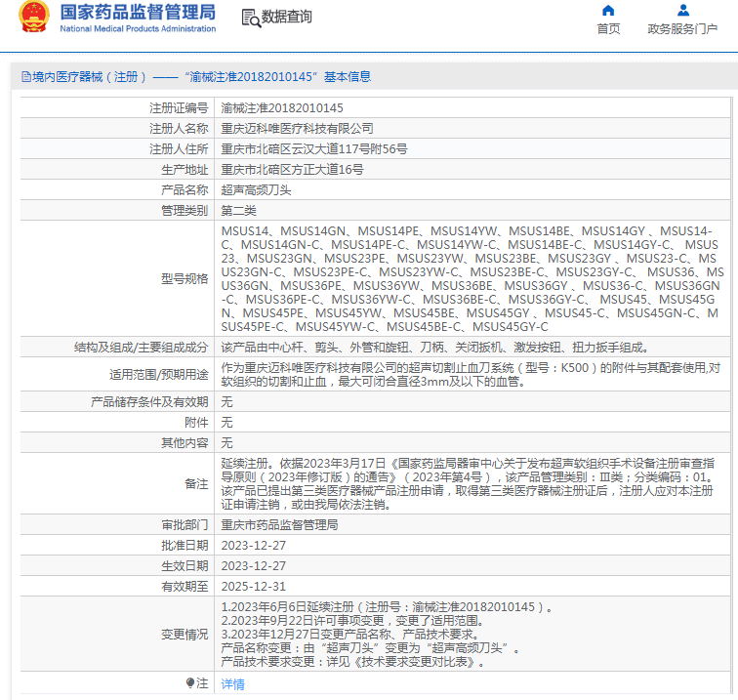Click the 注册证编号 row label
The height and width of the screenshot is (700, 738).
[179, 107]
